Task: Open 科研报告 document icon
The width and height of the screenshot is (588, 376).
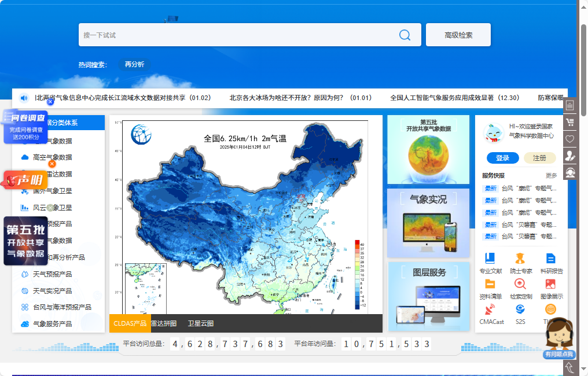Action: point(550,259)
